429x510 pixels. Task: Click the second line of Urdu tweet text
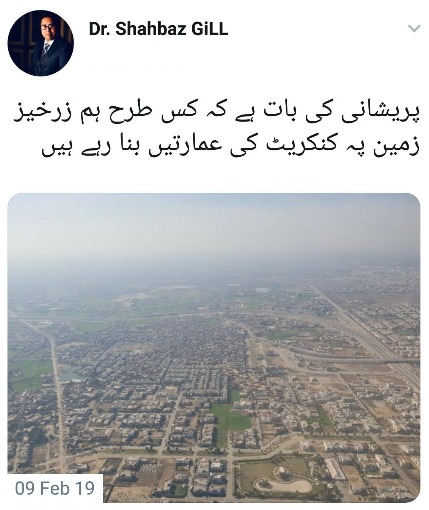[230, 146]
